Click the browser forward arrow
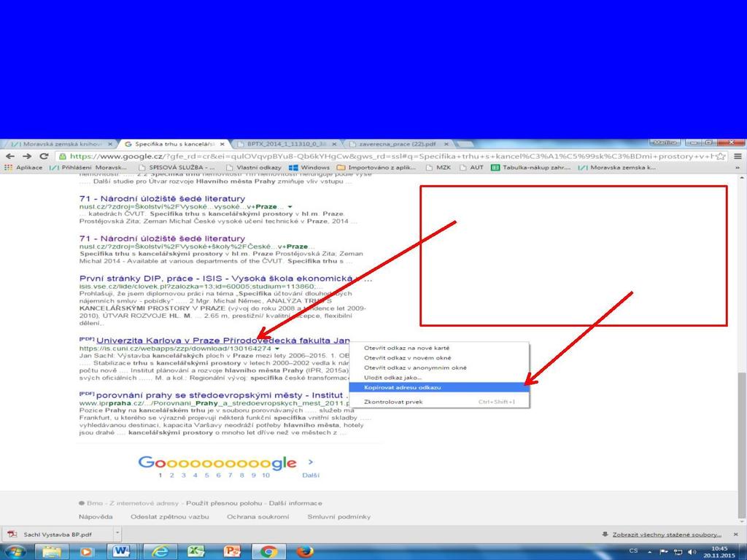Image resolution: width=747 pixels, height=560 pixels. coord(27,156)
